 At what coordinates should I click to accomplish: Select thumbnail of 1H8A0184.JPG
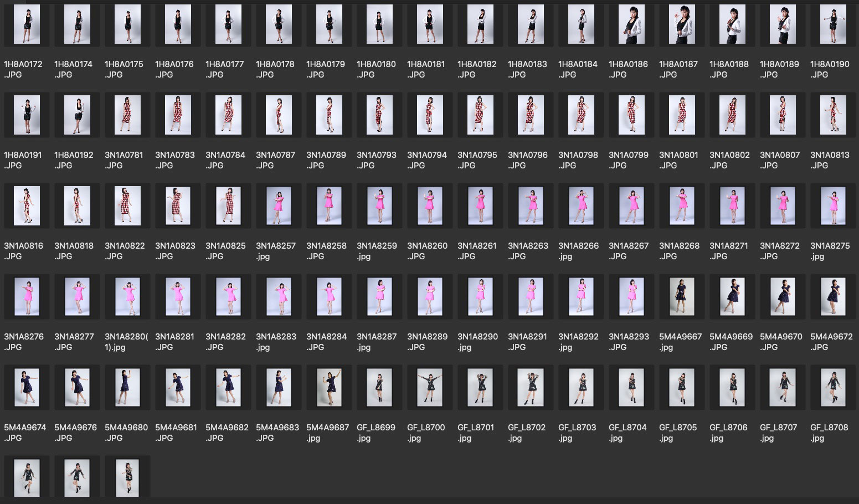pyautogui.click(x=581, y=24)
